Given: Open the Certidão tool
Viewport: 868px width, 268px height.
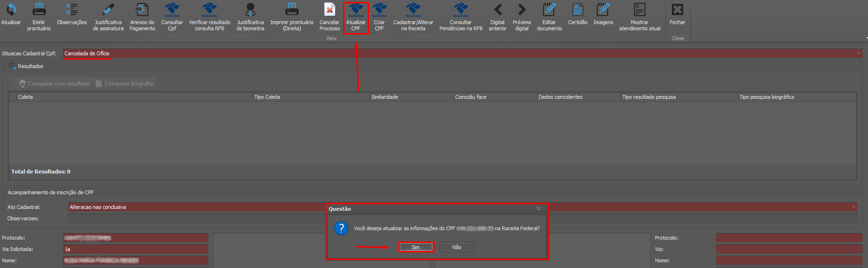Looking at the screenshot, I should 578,14.
